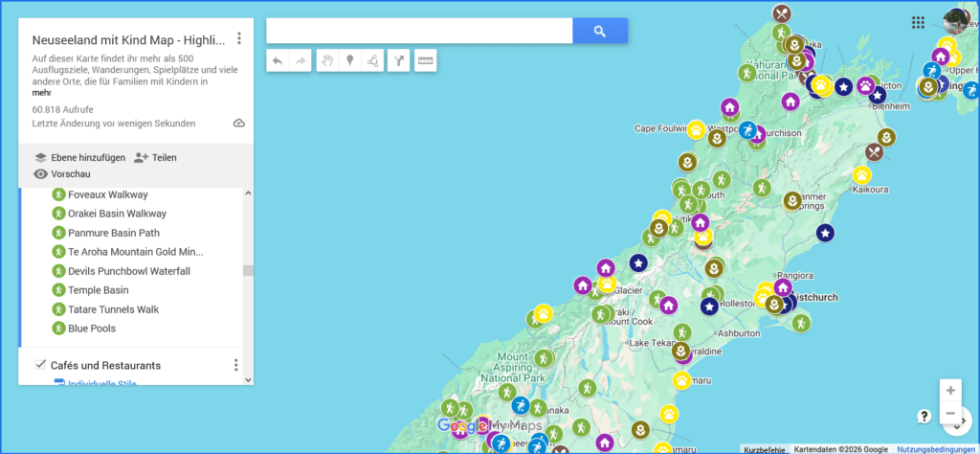Image resolution: width=980 pixels, height=454 pixels.
Task: Select the hand pan tool
Action: point(327,60)
